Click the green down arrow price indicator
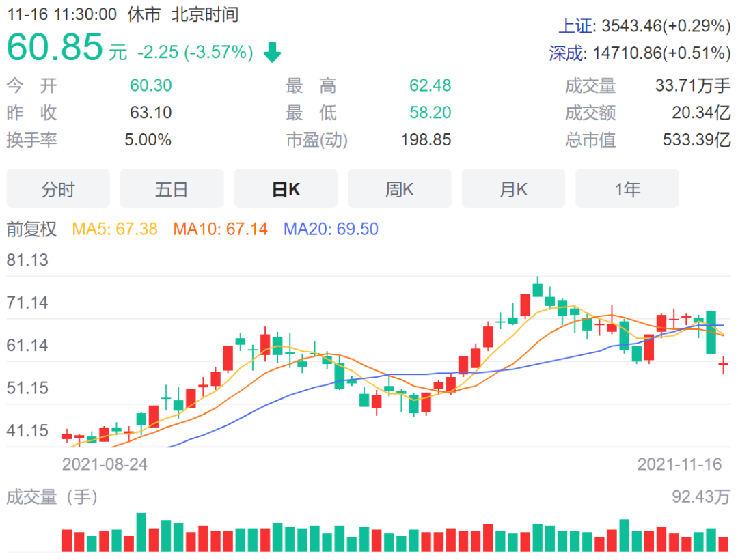 coord(271,52)
